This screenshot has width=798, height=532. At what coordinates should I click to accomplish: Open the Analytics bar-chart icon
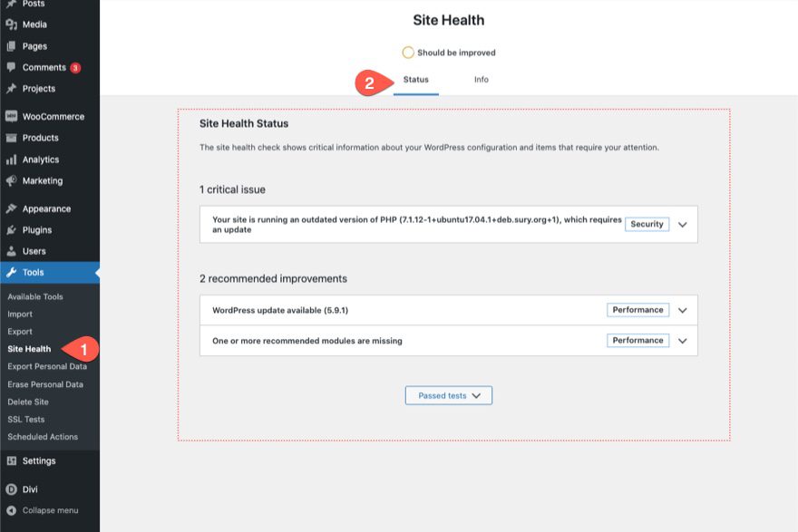(x=12, y=160)
